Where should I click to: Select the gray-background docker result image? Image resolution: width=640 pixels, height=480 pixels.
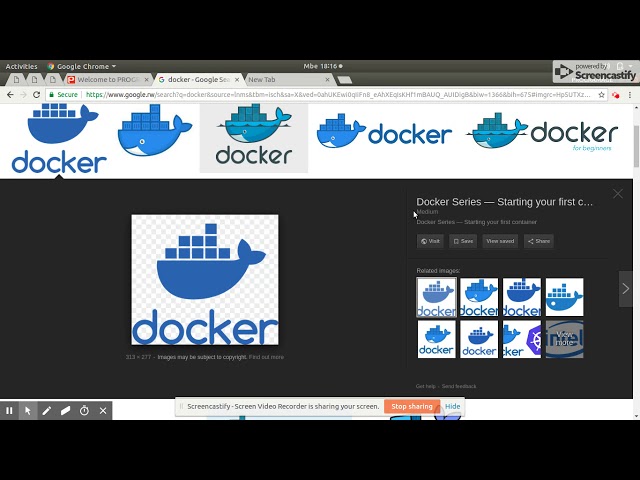(x=253, y=138)
